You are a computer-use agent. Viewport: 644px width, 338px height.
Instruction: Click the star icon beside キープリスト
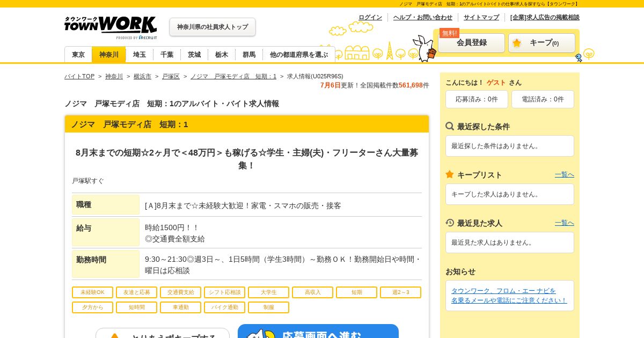[450, 174]
